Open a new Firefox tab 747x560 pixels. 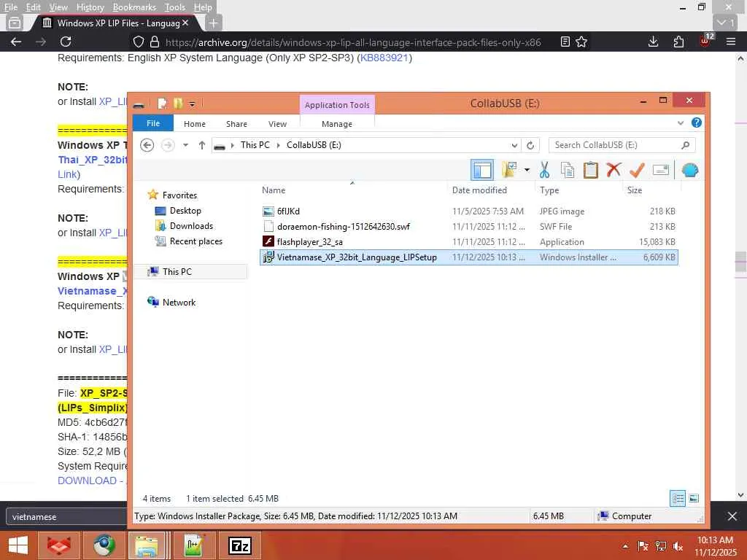pos(214,23)
